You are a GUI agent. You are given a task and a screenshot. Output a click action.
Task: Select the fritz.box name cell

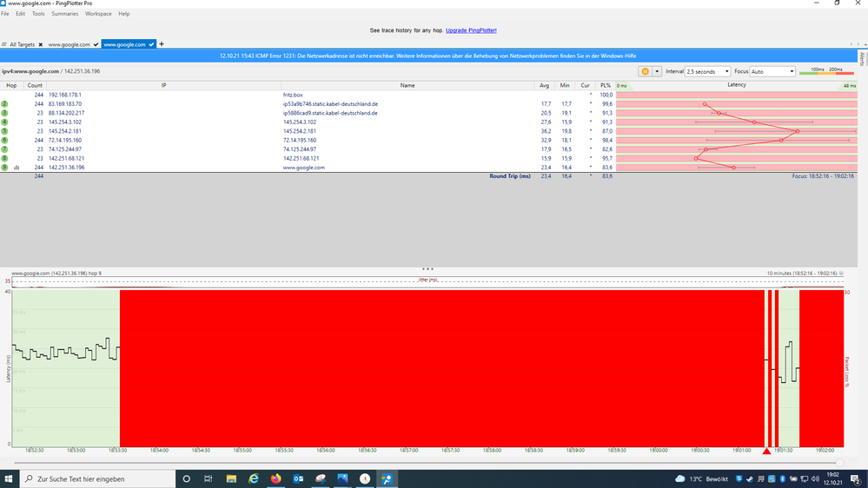(293, 96)
